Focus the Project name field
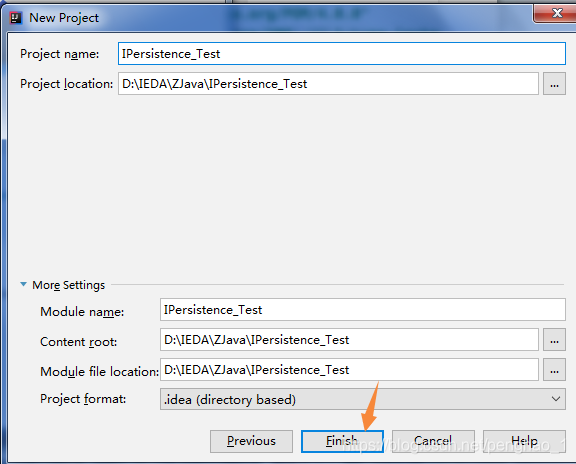 tap(342, 54)
